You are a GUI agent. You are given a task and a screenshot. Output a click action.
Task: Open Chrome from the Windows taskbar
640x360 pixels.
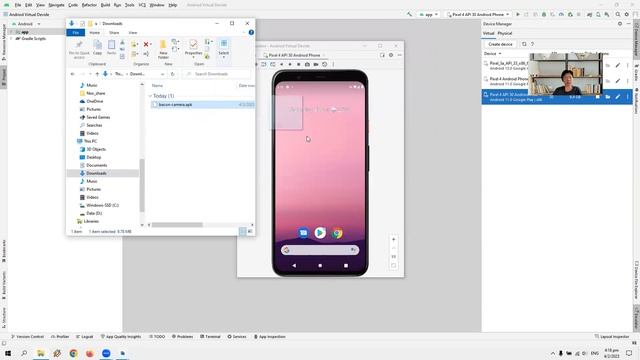[x=73, y=353]
